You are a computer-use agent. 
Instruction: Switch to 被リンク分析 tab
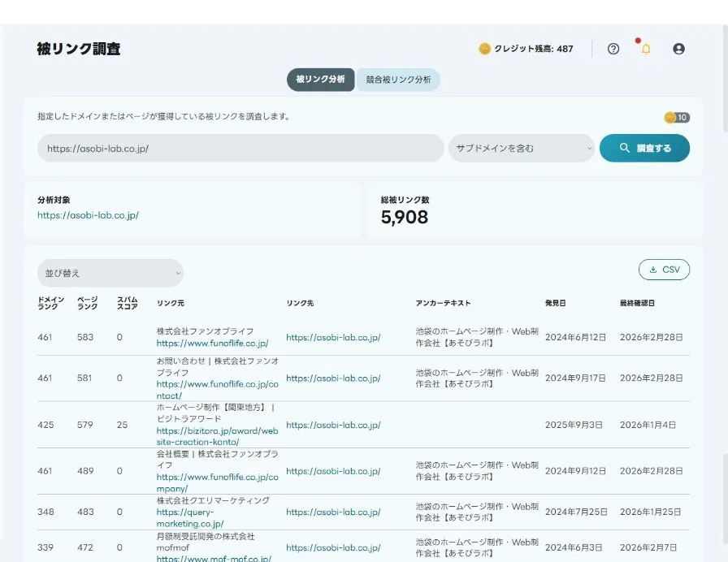(x=320, y=80)
